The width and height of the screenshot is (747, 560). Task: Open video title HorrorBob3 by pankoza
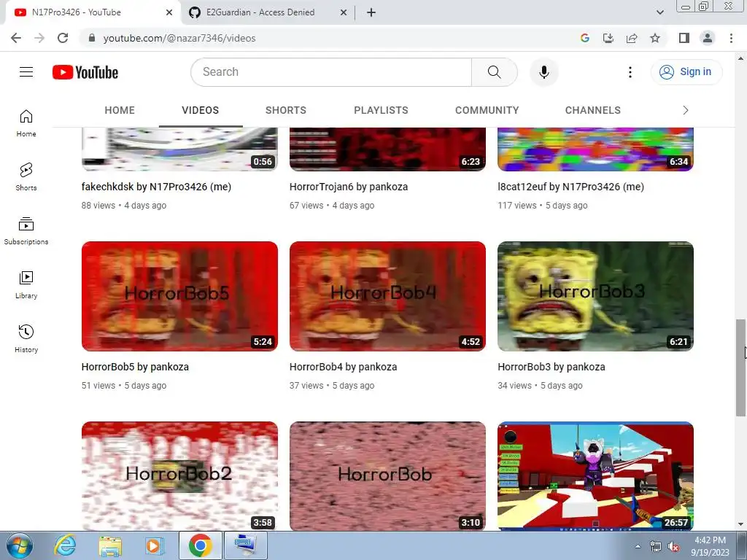[x=551, y=367]
